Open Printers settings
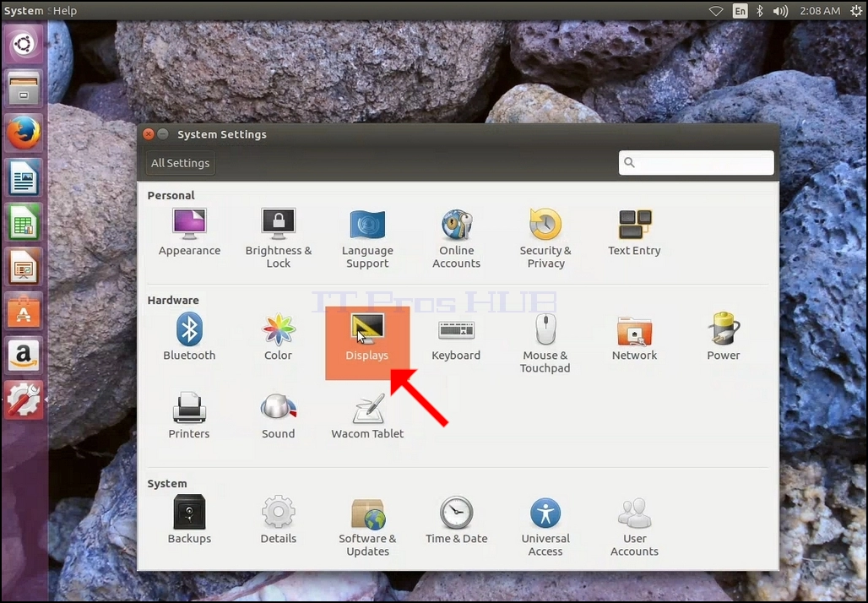The height and width of the screenshot is (603, 868). [189, 416]
